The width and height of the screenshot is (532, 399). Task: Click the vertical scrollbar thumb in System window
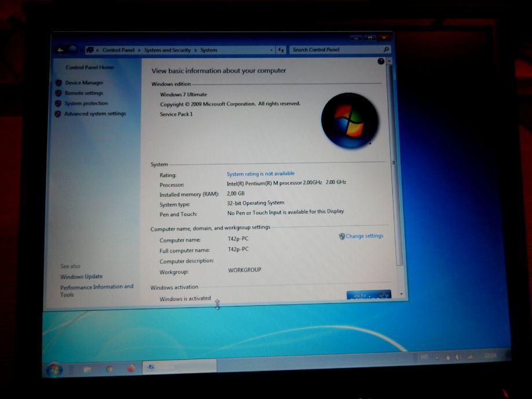coord(395,165)
